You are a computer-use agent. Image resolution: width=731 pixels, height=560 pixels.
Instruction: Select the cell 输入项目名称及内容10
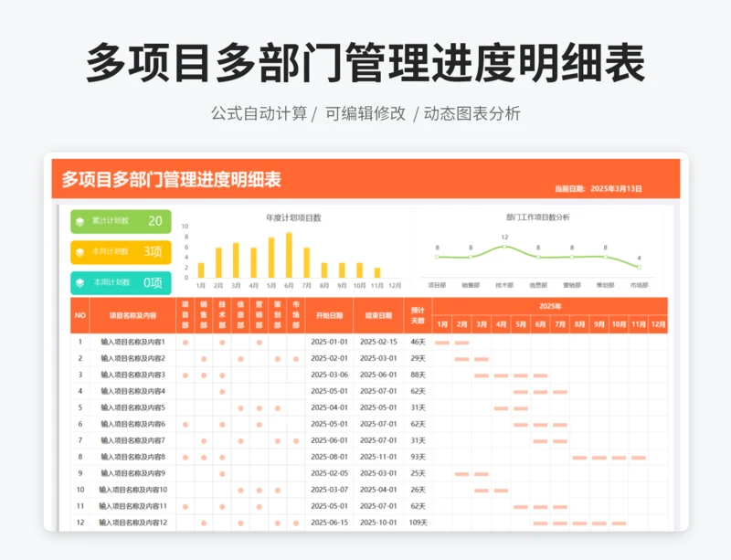pyautogui.click(x=132, y=490)
